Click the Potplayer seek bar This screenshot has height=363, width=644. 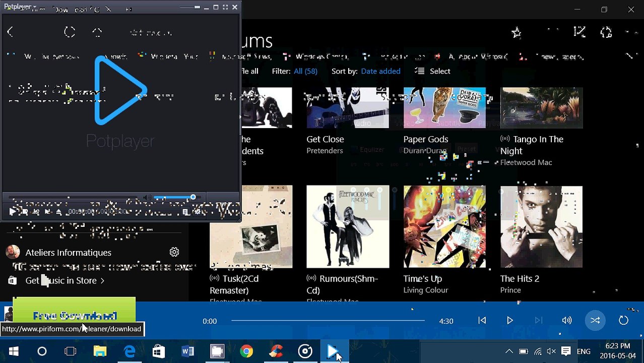[72, 198]
